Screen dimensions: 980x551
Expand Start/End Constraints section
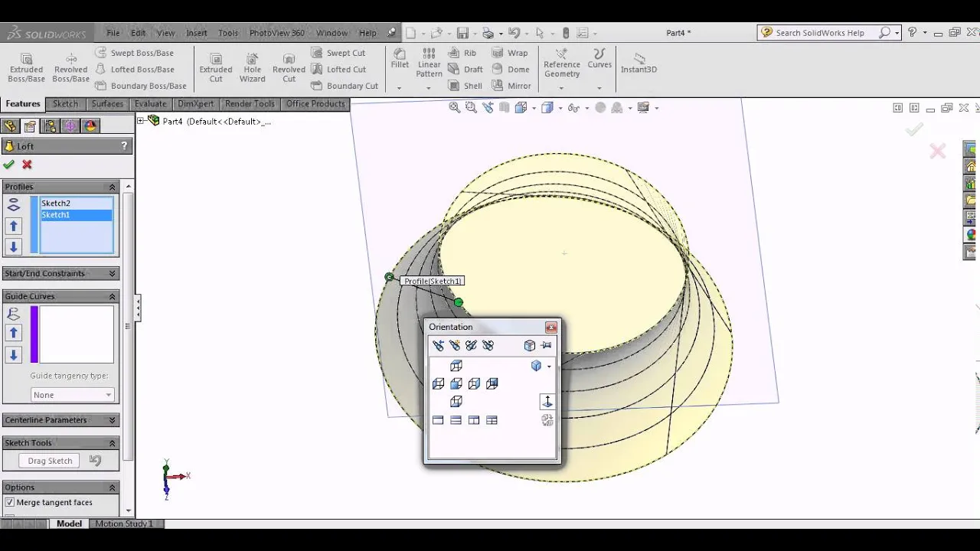[112, 273]
